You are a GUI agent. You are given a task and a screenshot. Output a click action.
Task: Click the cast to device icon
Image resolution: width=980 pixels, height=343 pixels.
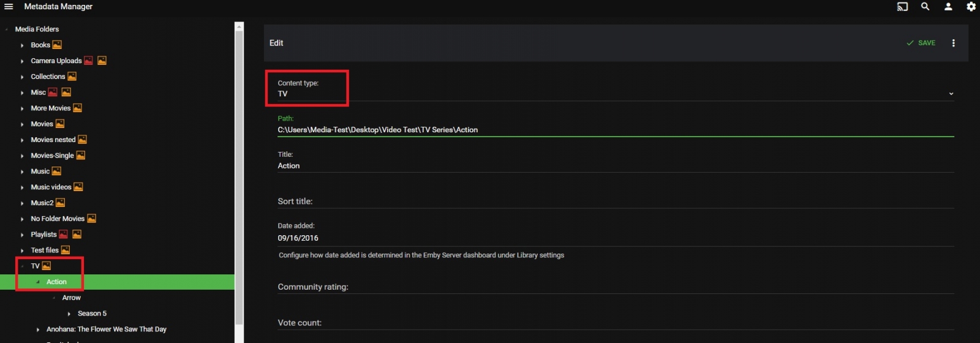click(x=902, y=7)
